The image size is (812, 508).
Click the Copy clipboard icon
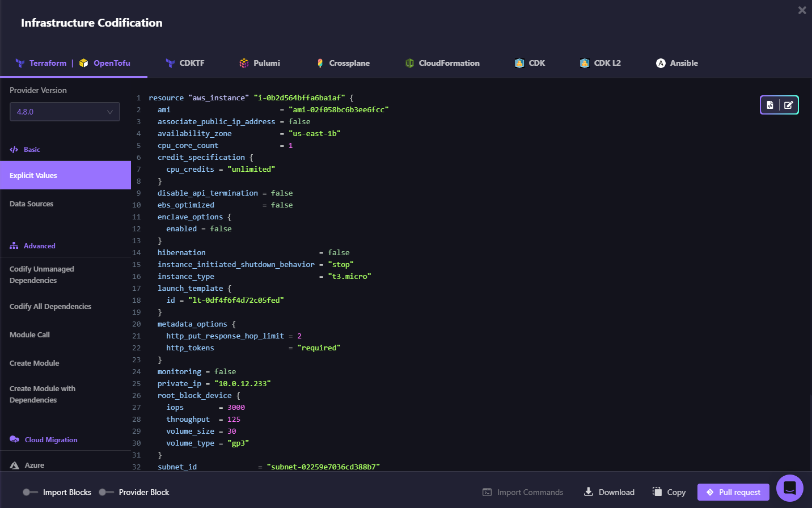657,492
